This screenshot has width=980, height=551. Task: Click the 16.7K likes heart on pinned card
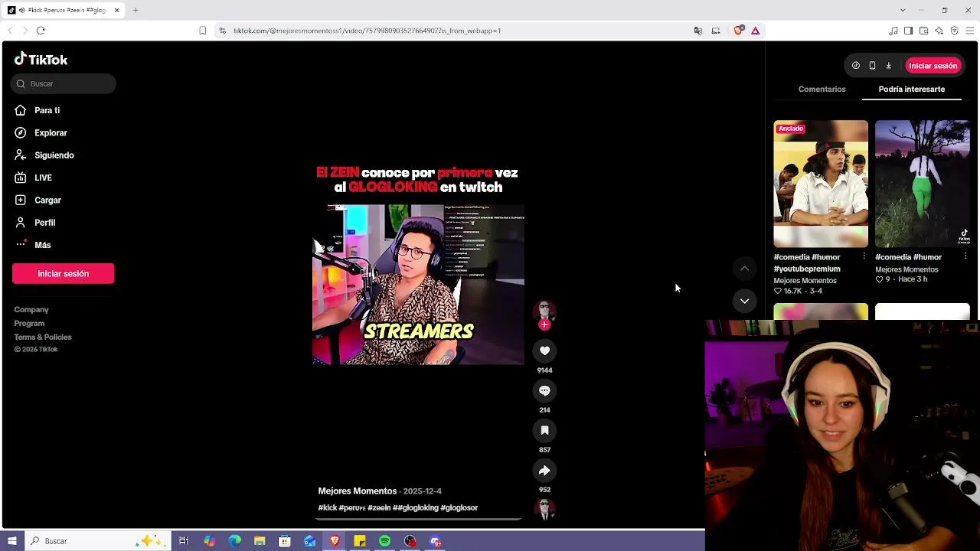point(778,292)
